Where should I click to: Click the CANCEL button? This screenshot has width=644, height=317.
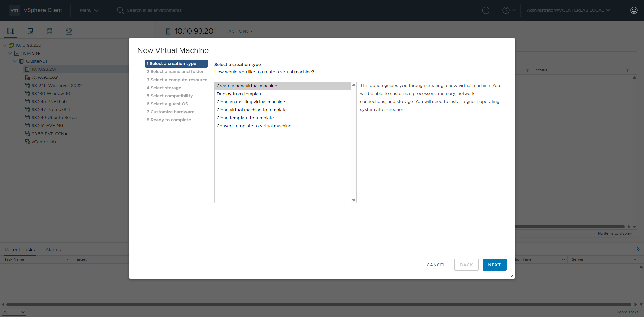pos(436,265)
